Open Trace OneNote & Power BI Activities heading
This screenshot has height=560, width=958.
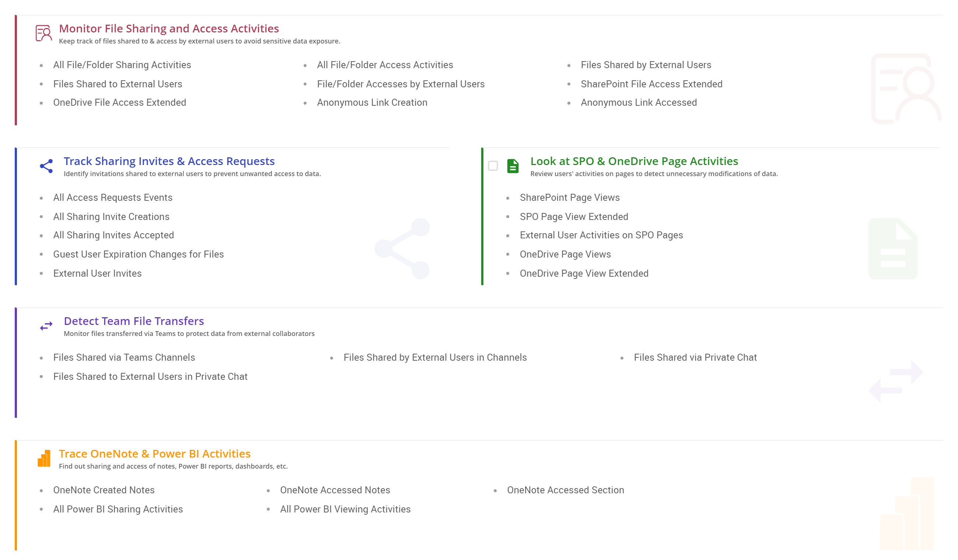154,454
